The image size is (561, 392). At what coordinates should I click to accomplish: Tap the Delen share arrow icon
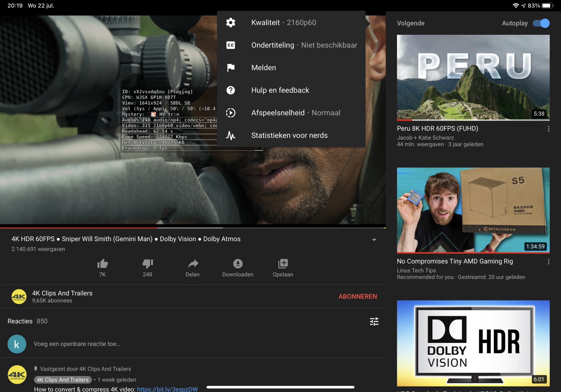coord(193,263)
